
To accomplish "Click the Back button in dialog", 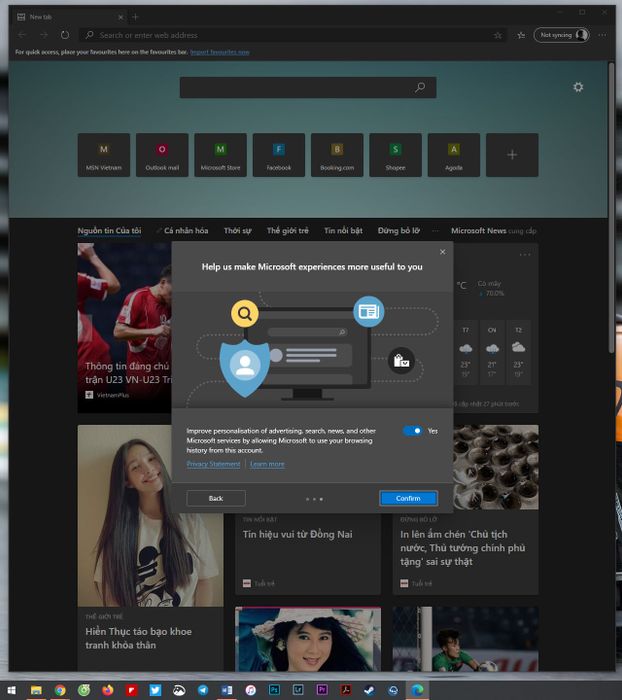I will tap(216, 498).
